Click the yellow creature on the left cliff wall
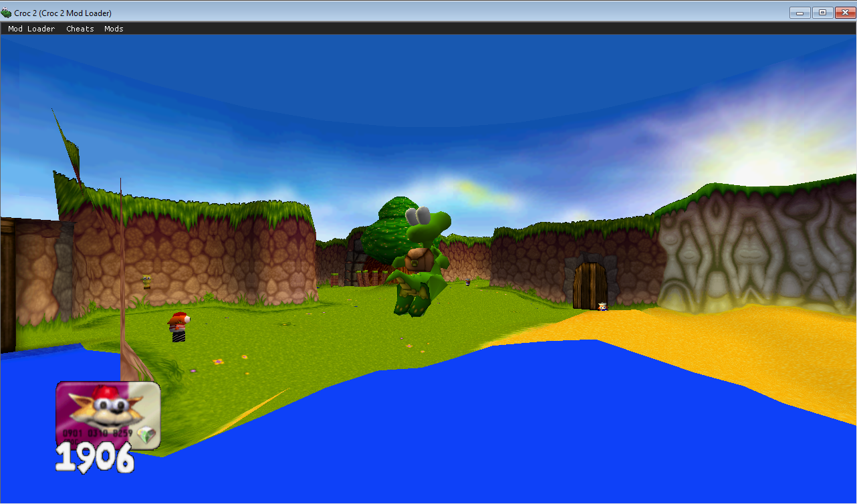The height and width of the screenshot is (504, 857). (x=146, y=281)
